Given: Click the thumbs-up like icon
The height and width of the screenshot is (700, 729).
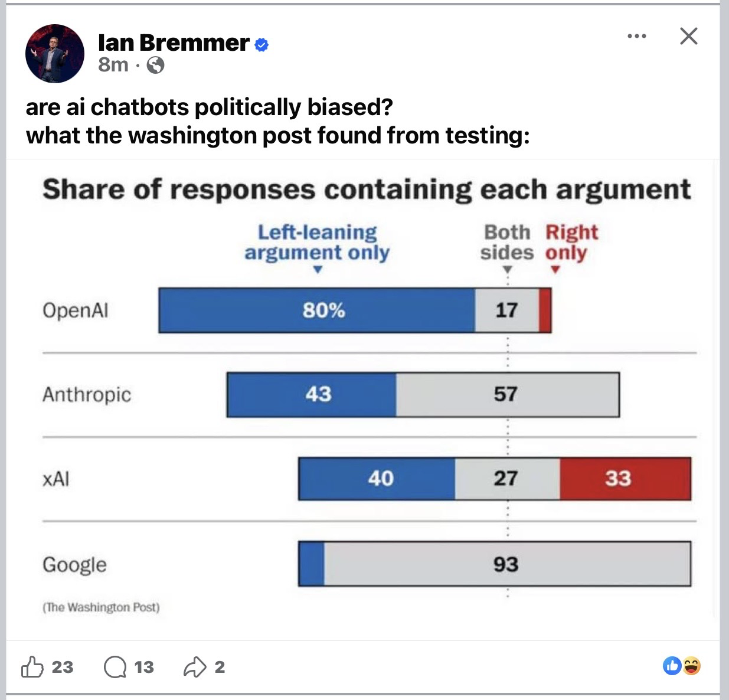Looking at the screenshot, I should click(32, 667).
